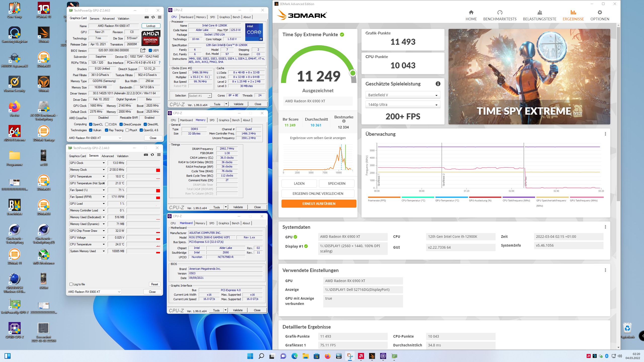The width and height of the screenshot is (644, 362).
Task: Open the HOME section in 3DMark
Action: [471, 16]
